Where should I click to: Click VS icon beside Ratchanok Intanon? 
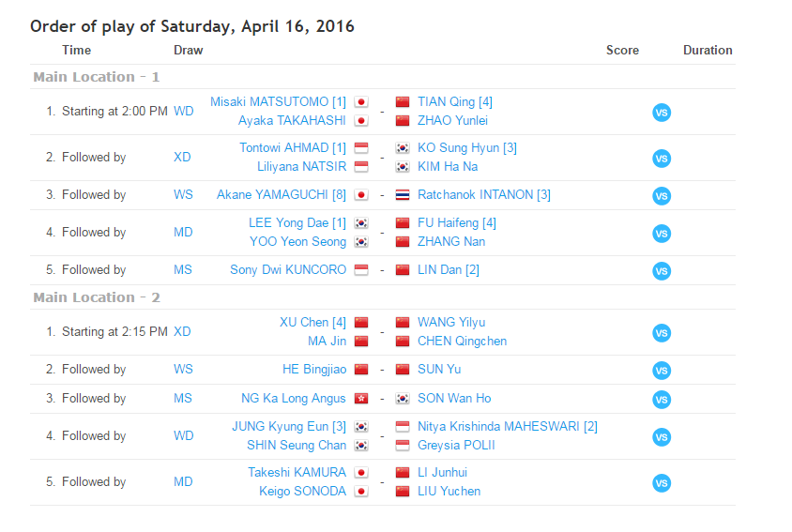point(662,195)
